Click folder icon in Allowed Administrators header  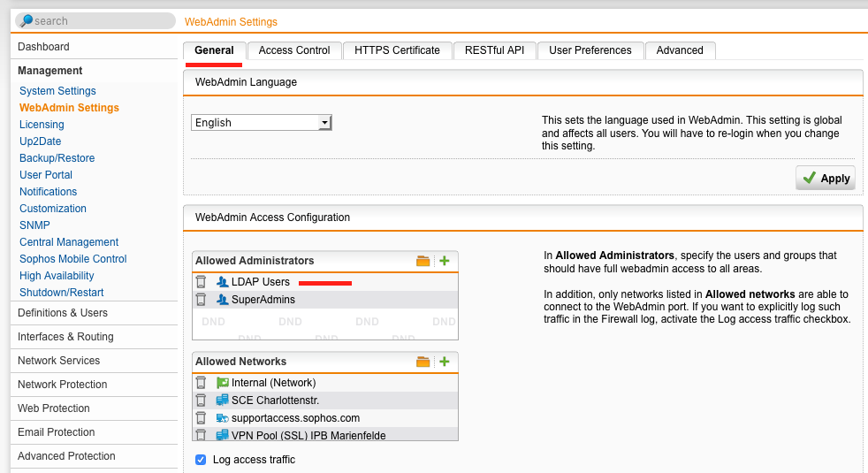coord(423,261)
